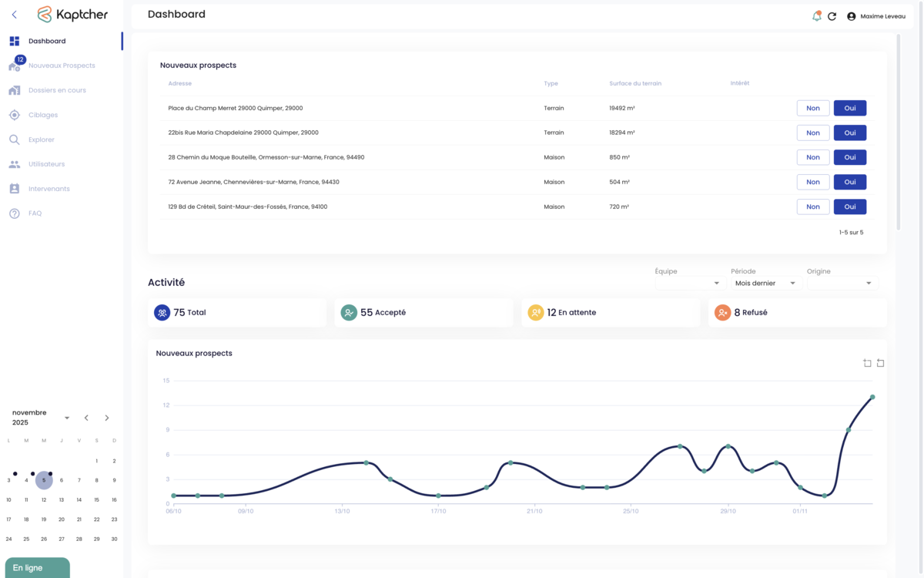Open Maxime Leveau user profile menu
The height and width of the screenshot is (578, 924).
click(876, 16)
